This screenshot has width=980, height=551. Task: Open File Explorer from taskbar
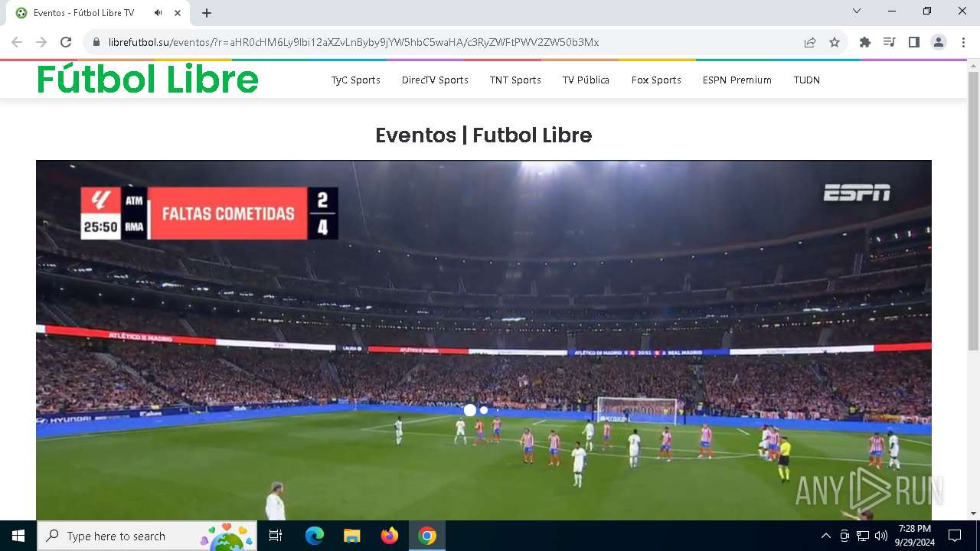pyautogui.click(x=352, y=536)
